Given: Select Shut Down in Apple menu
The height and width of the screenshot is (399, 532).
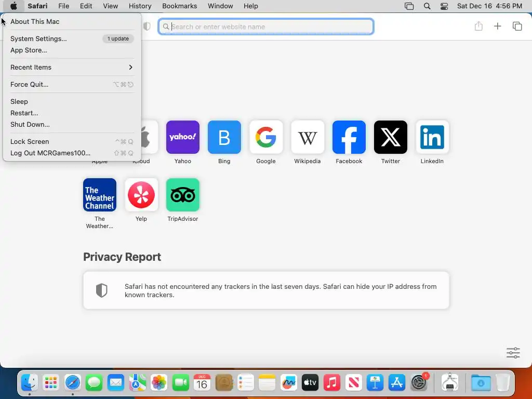Looking at the screenshot, I should [72, 125].
